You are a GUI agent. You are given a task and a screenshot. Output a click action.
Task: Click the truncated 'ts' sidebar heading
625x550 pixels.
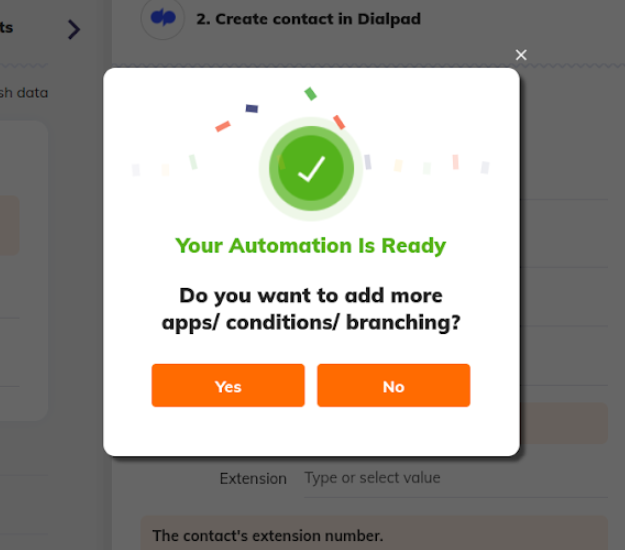tap(6, 28)
